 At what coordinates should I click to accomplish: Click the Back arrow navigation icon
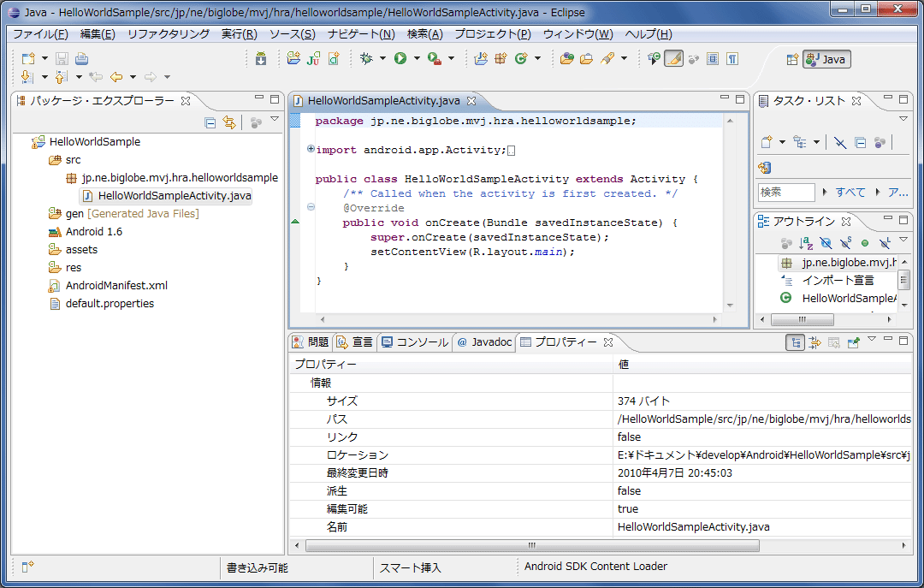pyautogui.click(x=116, y=77)
